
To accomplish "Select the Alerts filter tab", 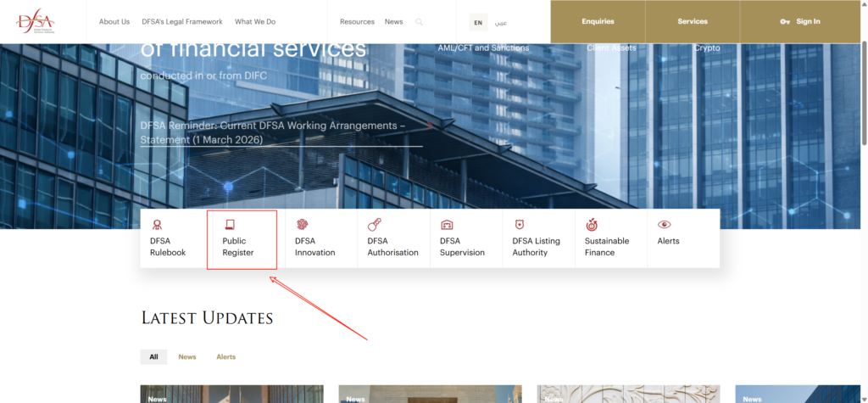I will click(225, 357).
